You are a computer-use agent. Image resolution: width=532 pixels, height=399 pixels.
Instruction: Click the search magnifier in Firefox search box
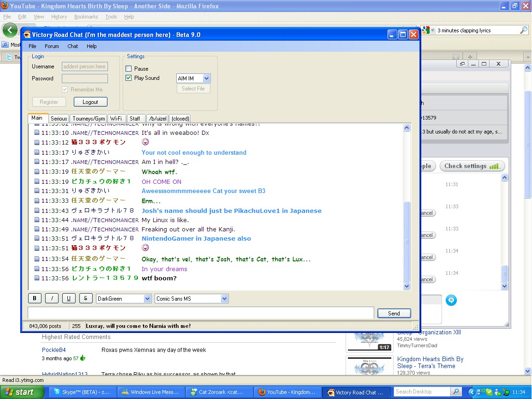click(x=523, y=30)
